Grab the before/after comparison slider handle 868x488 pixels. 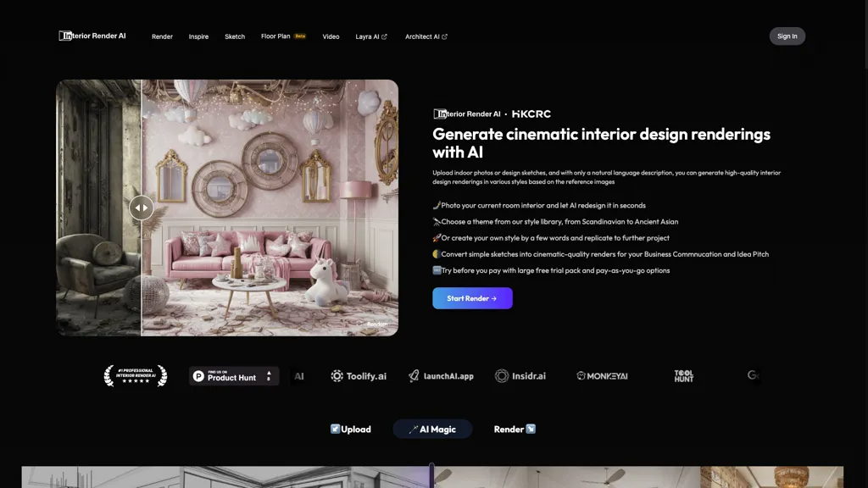point(142,208)
